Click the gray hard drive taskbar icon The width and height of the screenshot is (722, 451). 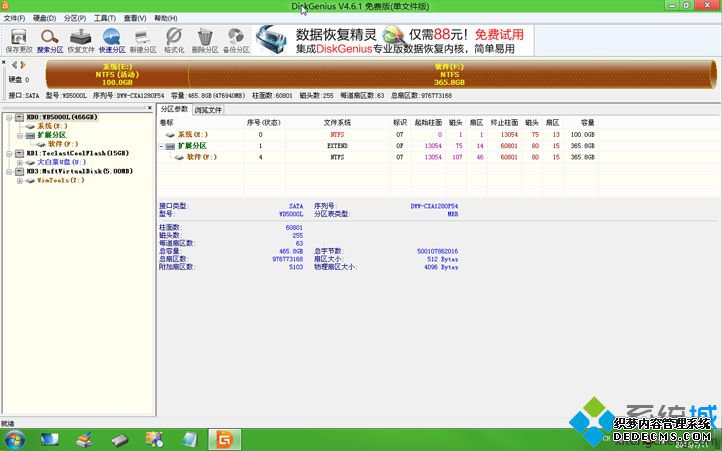[120, 440]
